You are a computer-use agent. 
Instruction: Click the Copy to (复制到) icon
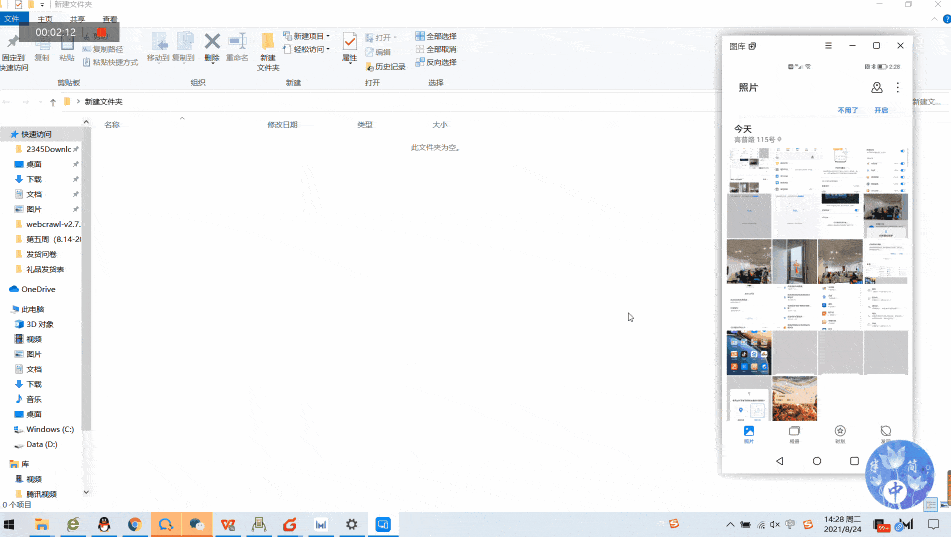184,42
